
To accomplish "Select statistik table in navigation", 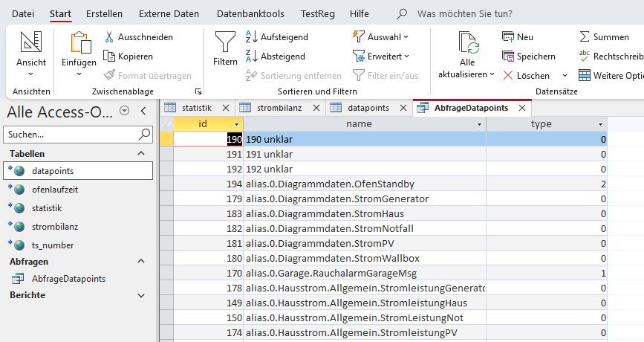I will [x=47, y=208].
